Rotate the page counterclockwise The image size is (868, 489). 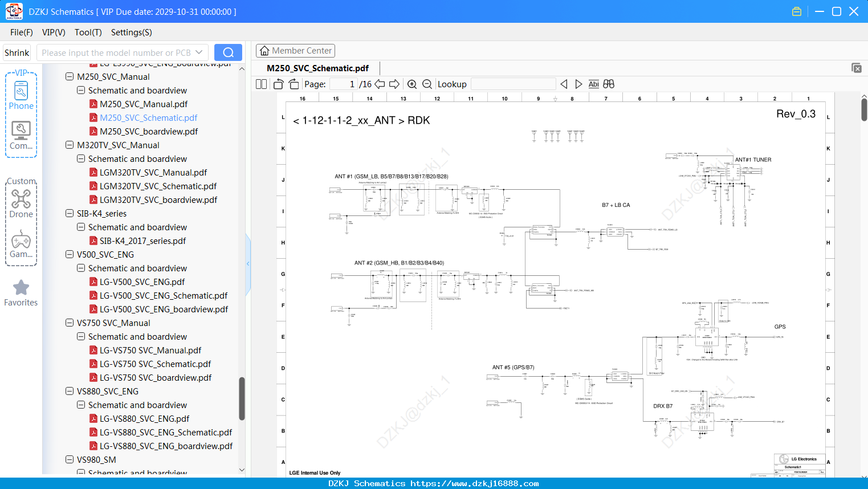tap(278, 84)
